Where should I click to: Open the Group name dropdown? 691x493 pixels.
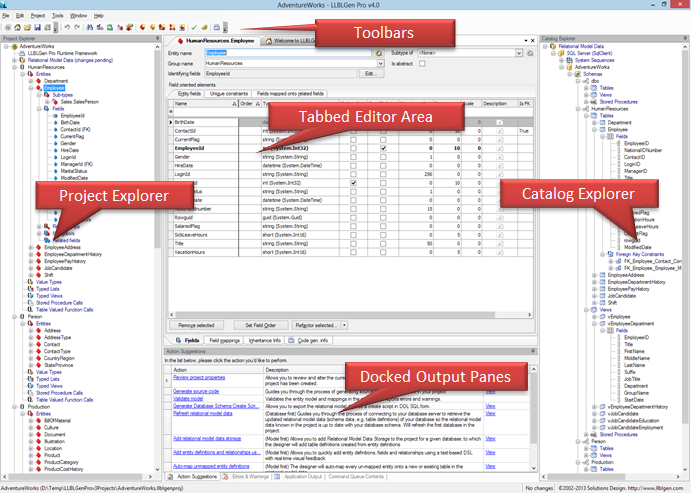[x=379, y=63]
